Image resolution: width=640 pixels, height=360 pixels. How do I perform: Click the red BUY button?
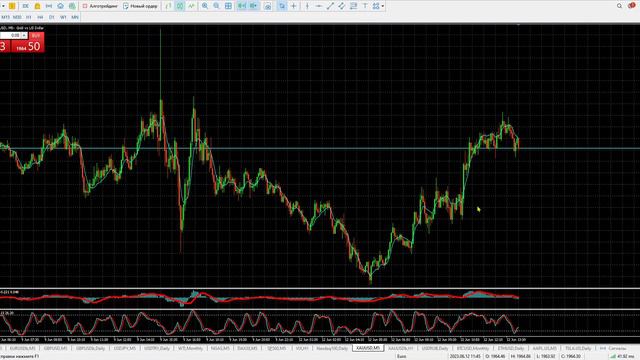point(36,36)
